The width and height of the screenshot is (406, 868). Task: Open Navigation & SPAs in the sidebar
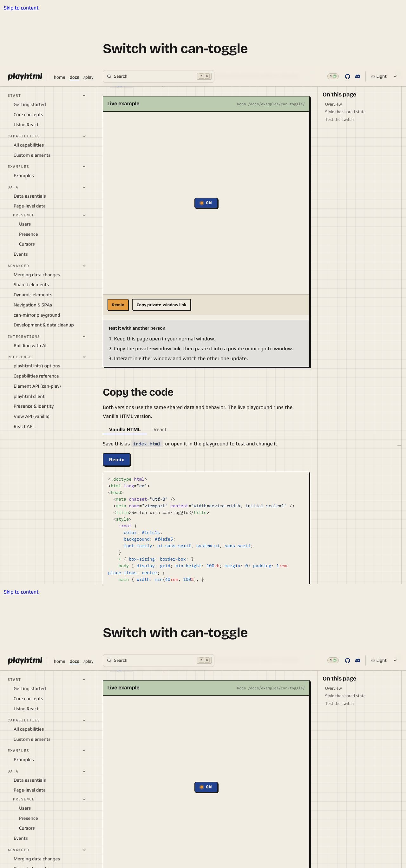(33, 305)
